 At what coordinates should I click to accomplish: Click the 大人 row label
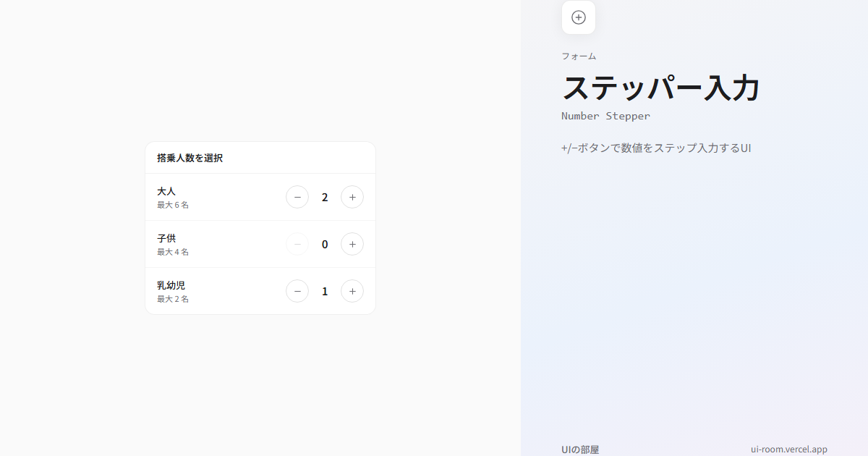(x=166, y=191)
